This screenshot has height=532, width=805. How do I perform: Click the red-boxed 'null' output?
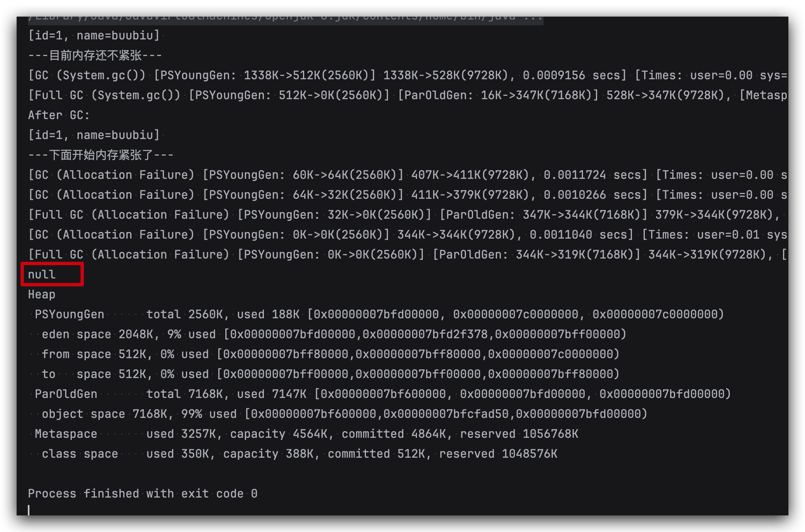[x=42, y=275]
